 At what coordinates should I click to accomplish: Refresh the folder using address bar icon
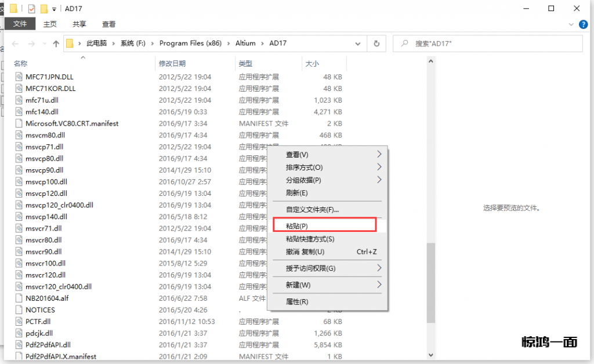(x=376, y=43)
